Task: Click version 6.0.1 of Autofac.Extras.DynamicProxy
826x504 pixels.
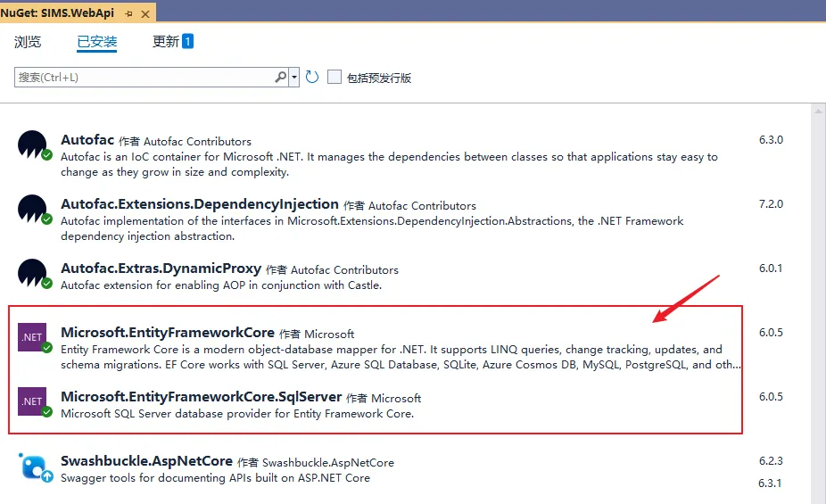Action: (x=771, y=269)
